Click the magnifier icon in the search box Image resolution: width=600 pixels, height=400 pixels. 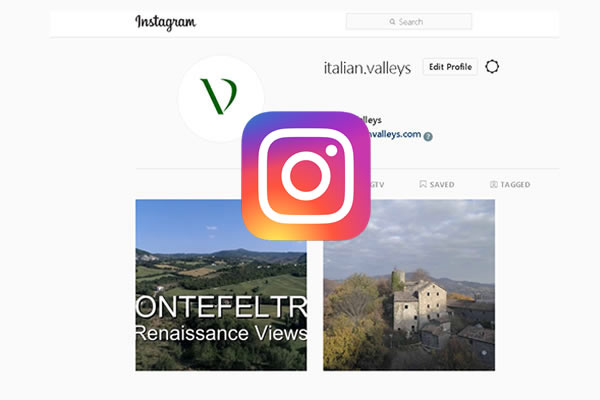[392, 22]
